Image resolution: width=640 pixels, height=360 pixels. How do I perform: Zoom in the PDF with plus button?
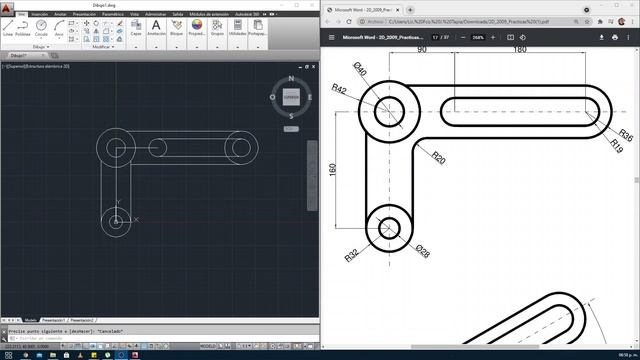[x=493, y=38]
